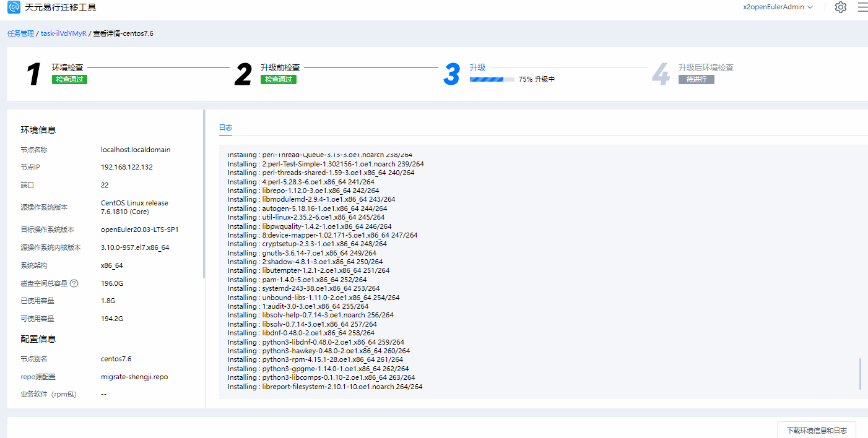Image resolution: width=868 pixels, height=438 pixels.
Task: Go to task-ilVdYMyR breadcrumb link
Action: click(x=64, y=33)
